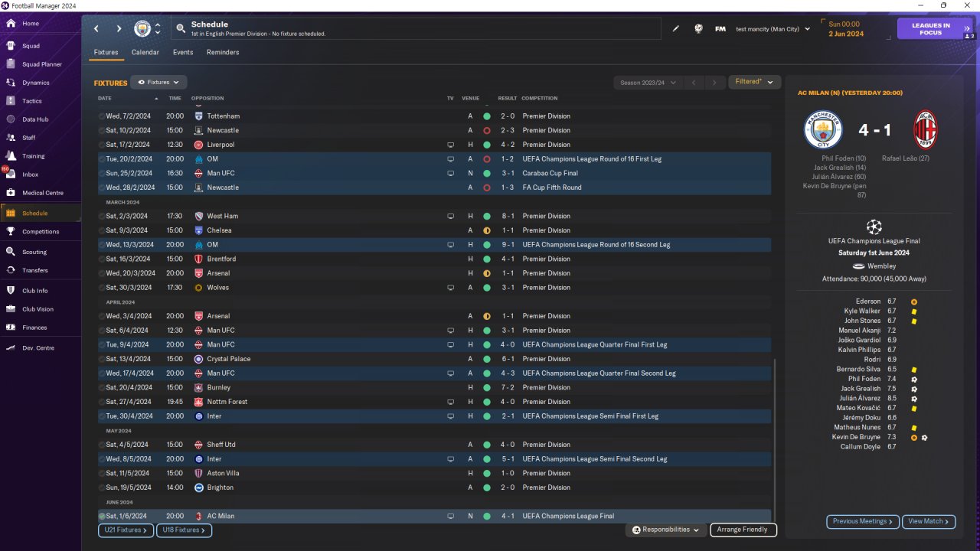Switch to the Calendar tab
This screenshot has width=980, height=551.
[x=145, y=52]
